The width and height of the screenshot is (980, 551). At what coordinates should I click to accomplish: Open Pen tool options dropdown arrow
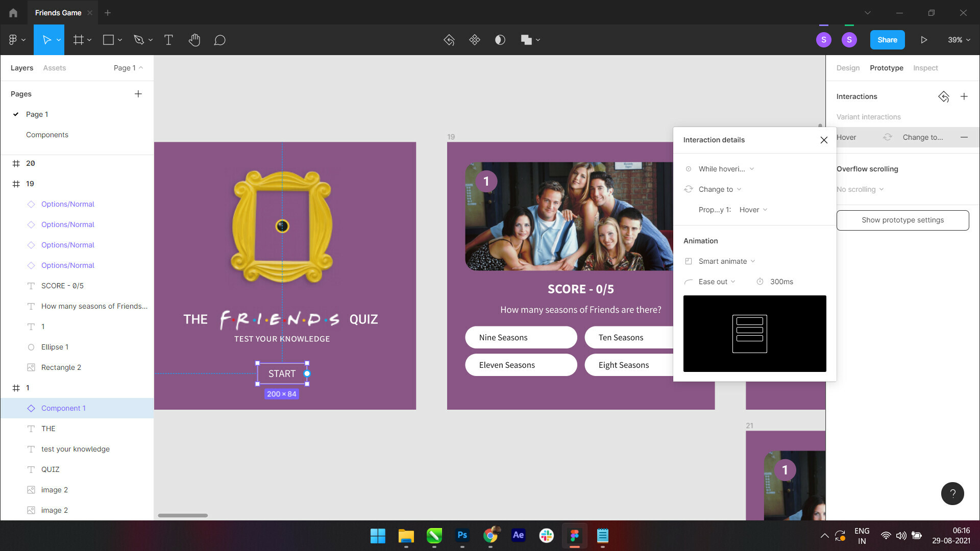151,40
